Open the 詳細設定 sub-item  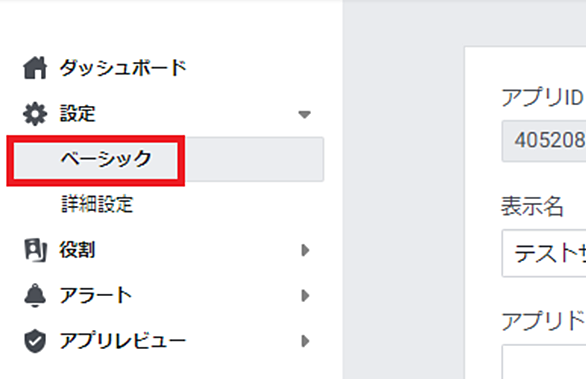97,204
